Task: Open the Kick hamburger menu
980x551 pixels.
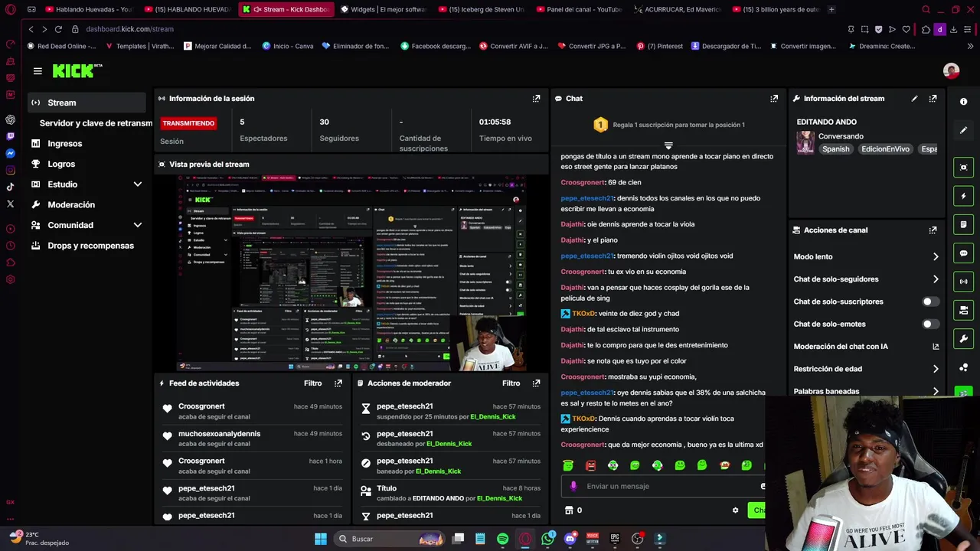Action: click(38, 71)
